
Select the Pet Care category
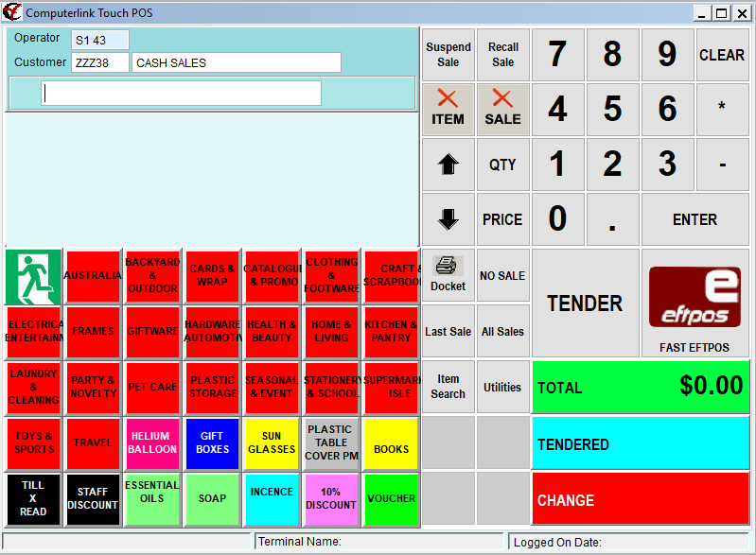[x=152, y=387]
